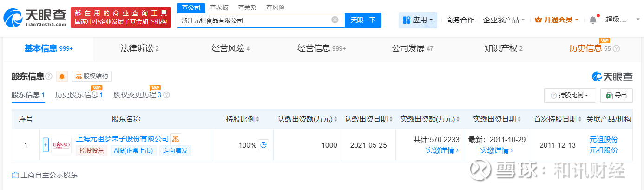Sort by 实缴出资额(万元) column
Screen dimensions: 644x190
click(458, 119)
